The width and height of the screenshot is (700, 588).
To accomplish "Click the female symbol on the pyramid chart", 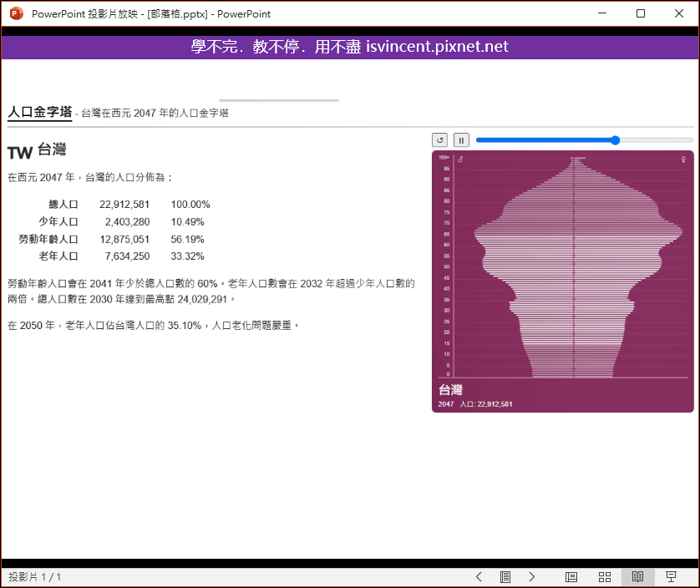I will [x=683, y=159].
